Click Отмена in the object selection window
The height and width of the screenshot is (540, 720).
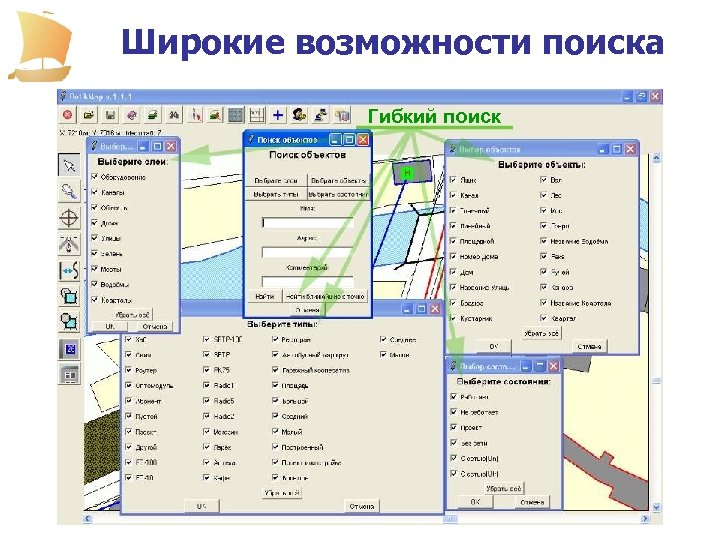click(589, 346)
